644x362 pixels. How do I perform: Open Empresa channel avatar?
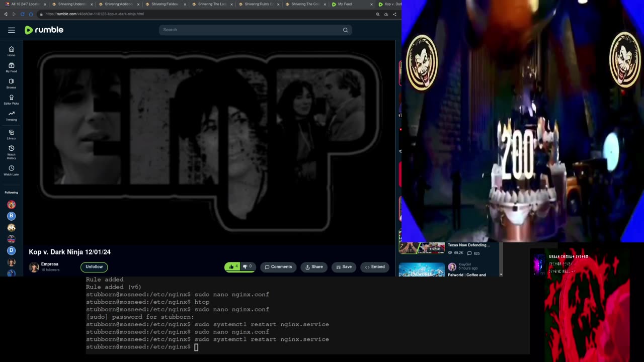coord(34,267)
